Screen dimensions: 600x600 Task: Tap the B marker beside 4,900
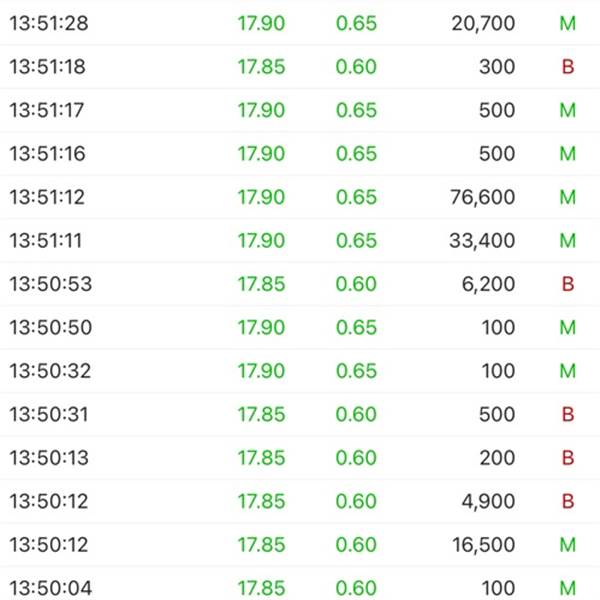tap(568, 501)
